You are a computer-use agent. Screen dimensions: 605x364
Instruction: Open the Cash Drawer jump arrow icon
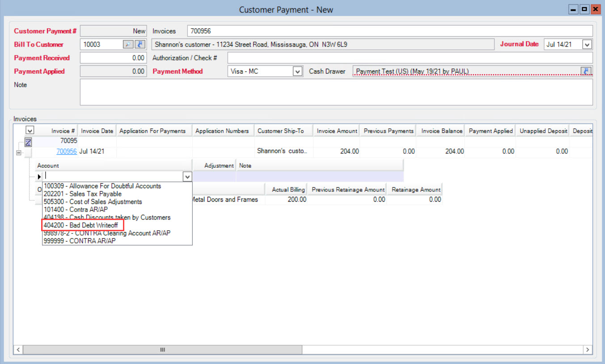click(x=586, y=71)
